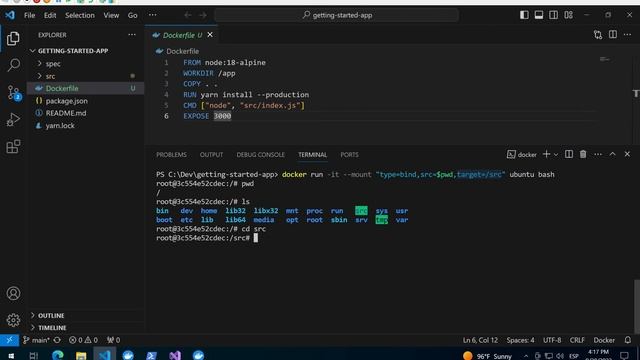640x360 pixels.
Task: Open Run and Debug view
Action: tap(13, 120)
